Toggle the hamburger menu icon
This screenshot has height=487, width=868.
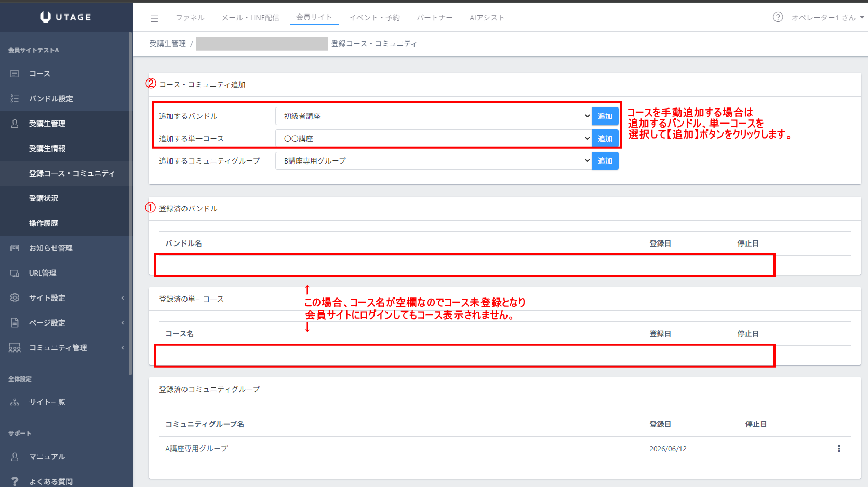point(154,18)
